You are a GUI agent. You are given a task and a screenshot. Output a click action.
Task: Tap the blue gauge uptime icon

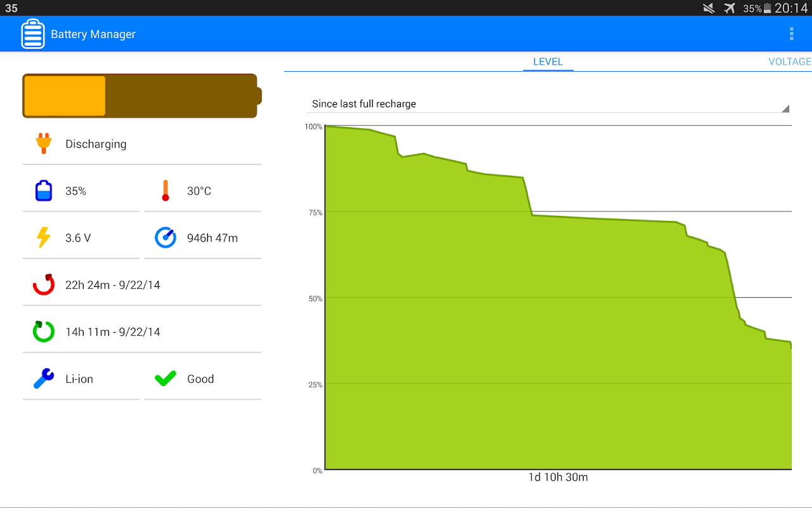click(x=166, y=237)
